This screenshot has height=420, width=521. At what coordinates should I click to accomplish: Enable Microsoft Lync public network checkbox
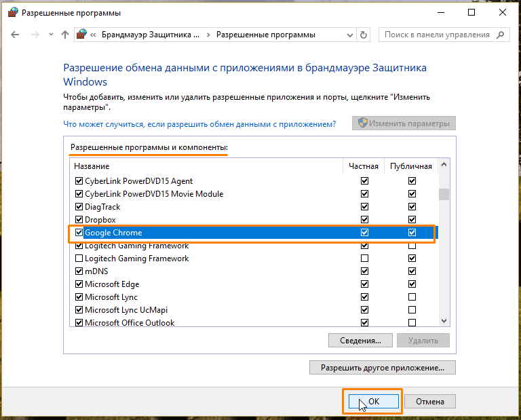(412, 297)
